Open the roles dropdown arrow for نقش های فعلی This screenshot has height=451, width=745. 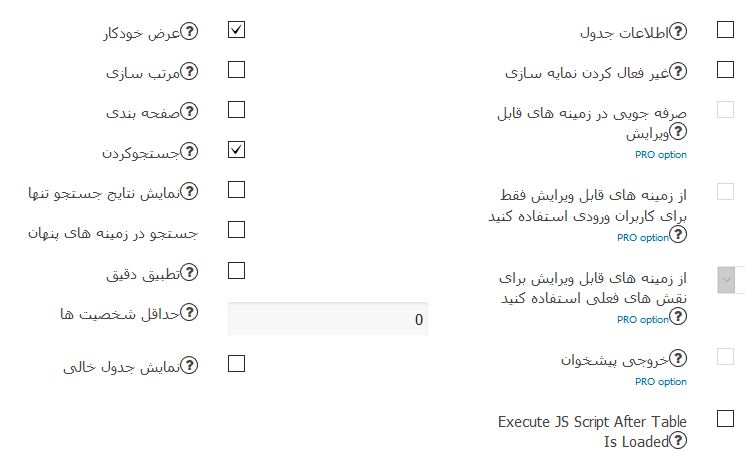(x=726, y=280)
